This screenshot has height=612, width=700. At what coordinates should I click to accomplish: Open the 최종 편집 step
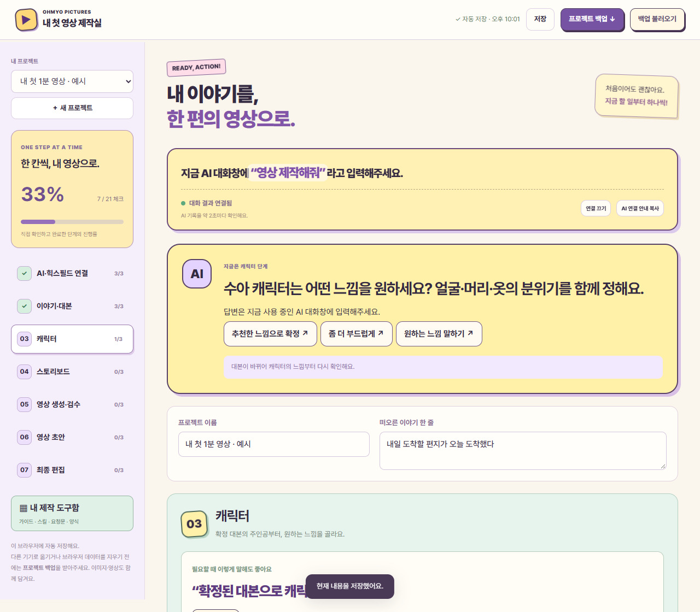click(x=72, y=470)
